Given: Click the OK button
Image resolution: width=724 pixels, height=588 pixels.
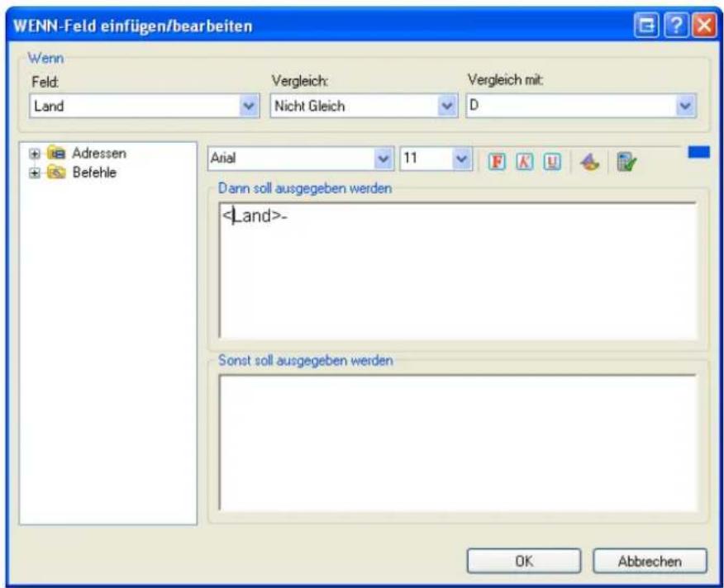Looking at the screenshot, I should point(524,561).
